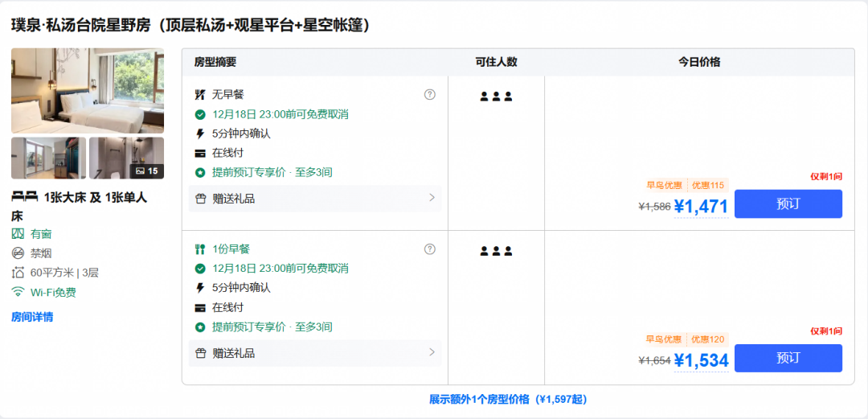Open the bathroom thumbnail photo
This screenshot has height=419, width=868.
(x=126, y=158)
